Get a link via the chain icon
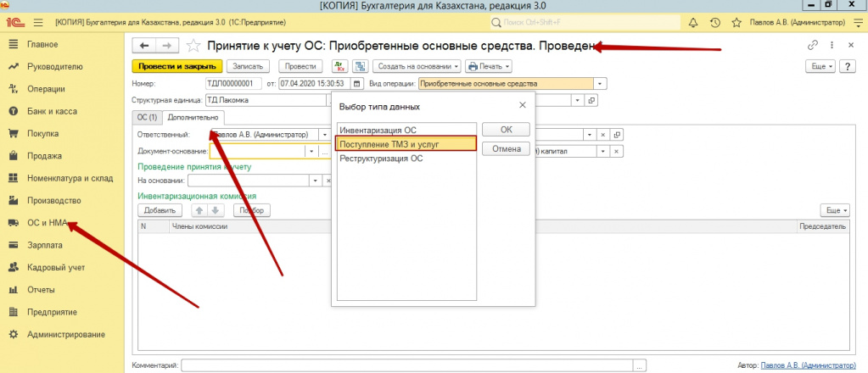 point(813,45)
